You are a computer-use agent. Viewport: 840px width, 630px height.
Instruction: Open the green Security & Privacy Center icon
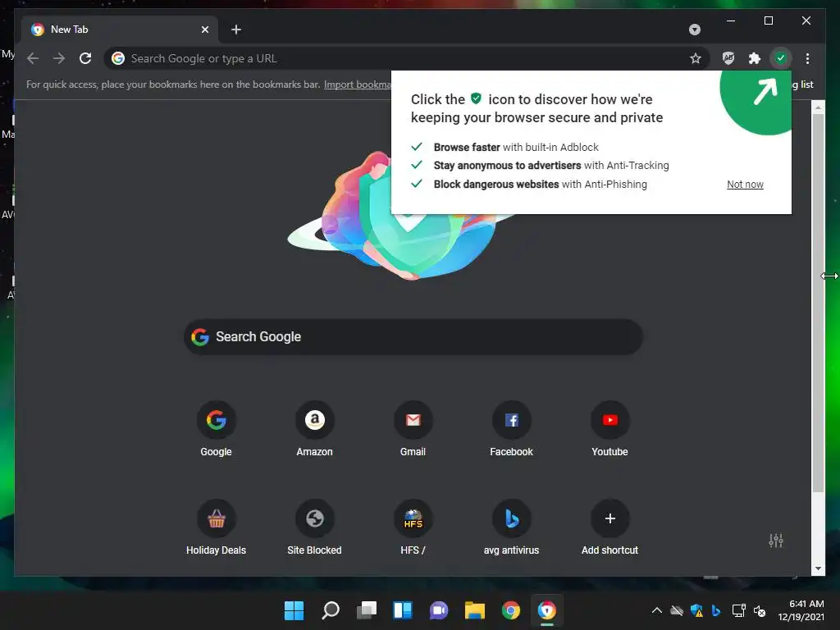(781, 58)
